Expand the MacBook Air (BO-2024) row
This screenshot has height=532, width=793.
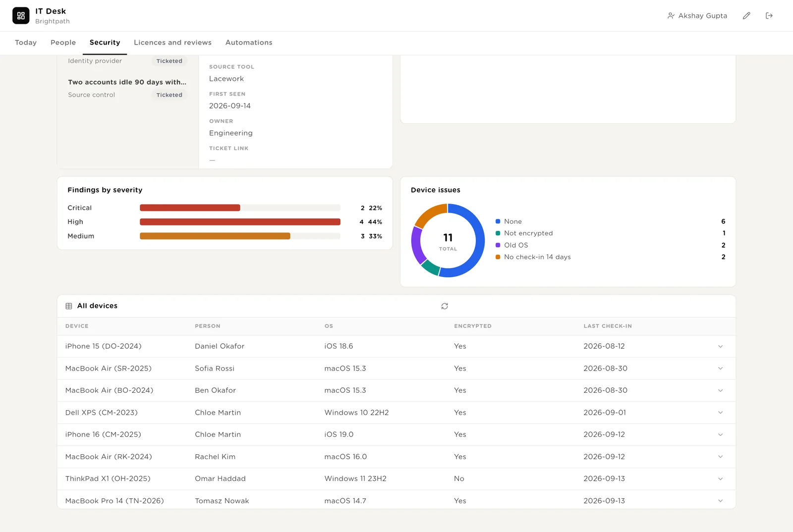tap(720, 390)
